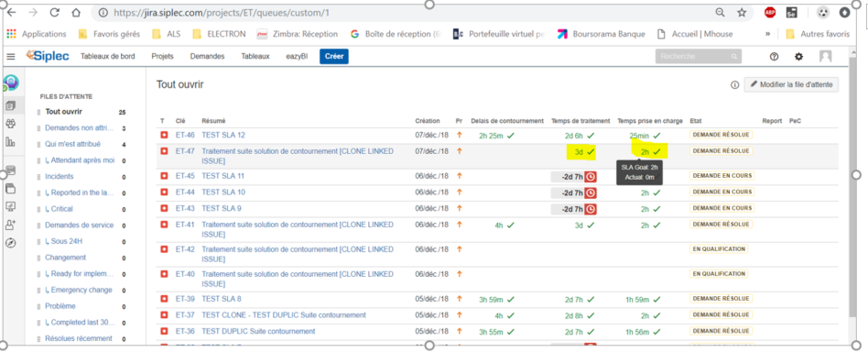This screenshot has width=868, height=352.
Task: Click Modifier la file d'attente button
Action: (791, 85)
